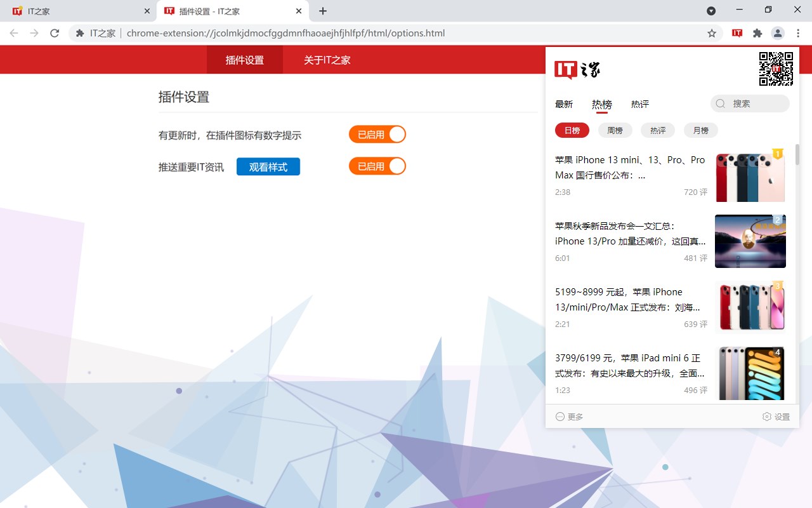Click the IT之家 extension icon in toolbar
The height and width of the screenshot is (508, 812).
[737, 33]
